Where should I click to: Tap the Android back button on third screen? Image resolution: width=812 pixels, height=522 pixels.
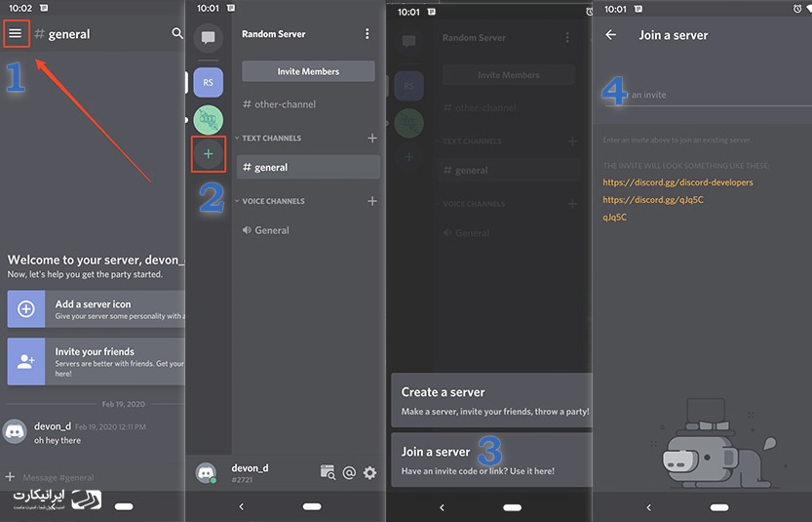[442, 507]
